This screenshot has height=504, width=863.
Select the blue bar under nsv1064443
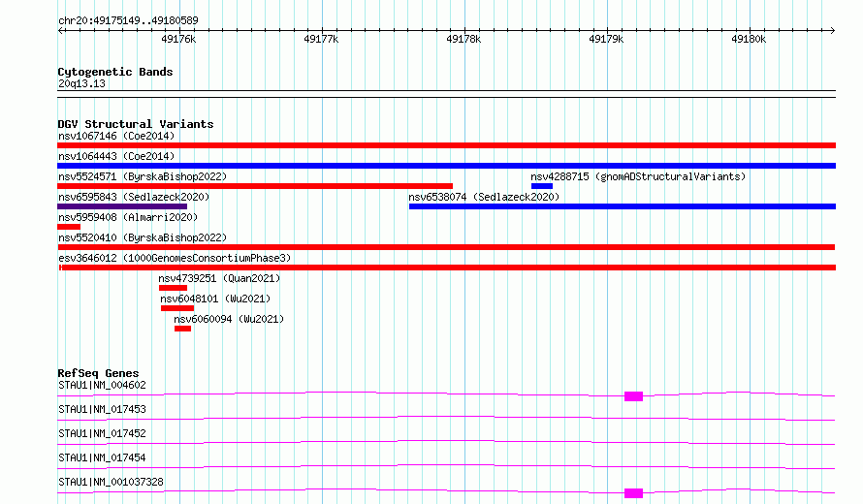(x=446, y=166)
